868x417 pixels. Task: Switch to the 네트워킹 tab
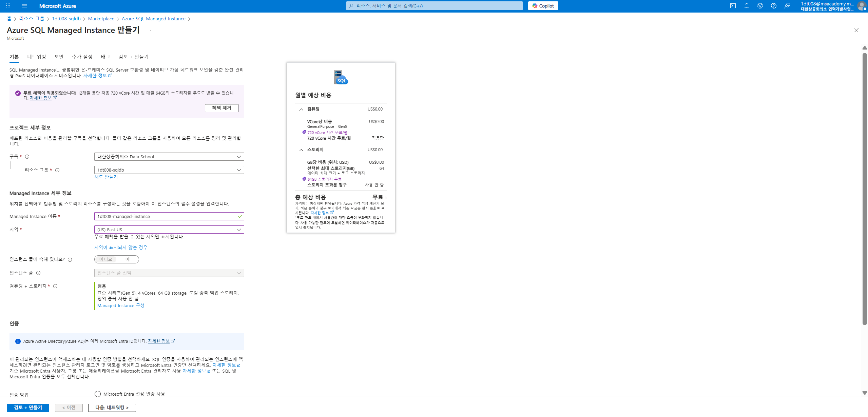click(x=37, y=57)
